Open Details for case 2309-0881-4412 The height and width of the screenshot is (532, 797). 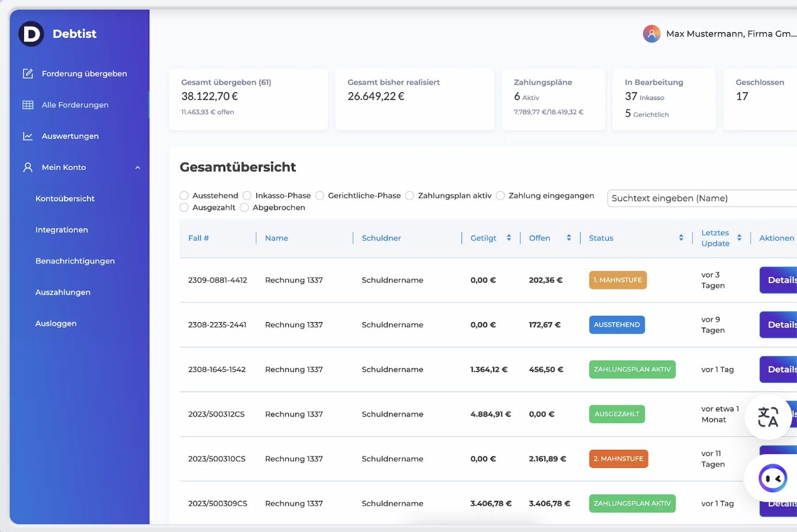(779, 280)
